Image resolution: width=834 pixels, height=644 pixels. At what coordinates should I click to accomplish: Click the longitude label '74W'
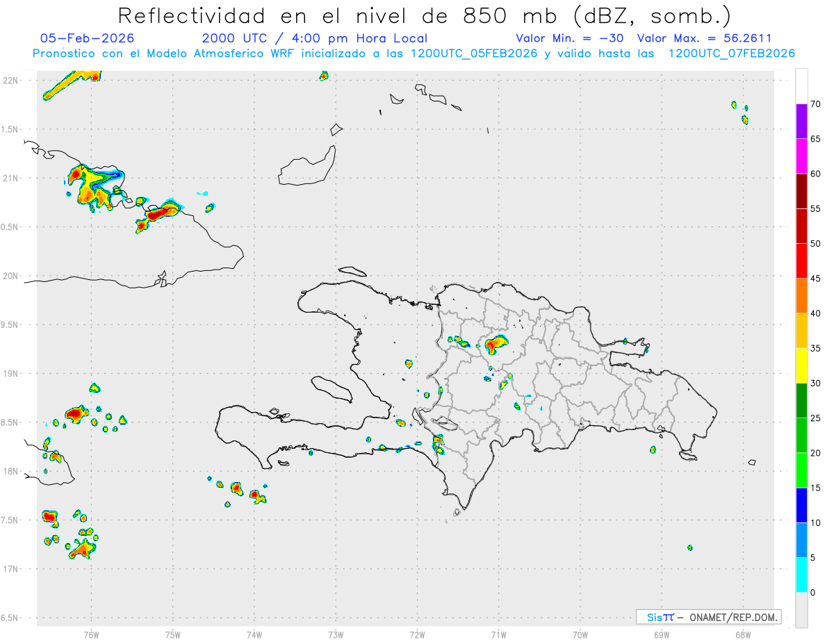coord(254,634)
